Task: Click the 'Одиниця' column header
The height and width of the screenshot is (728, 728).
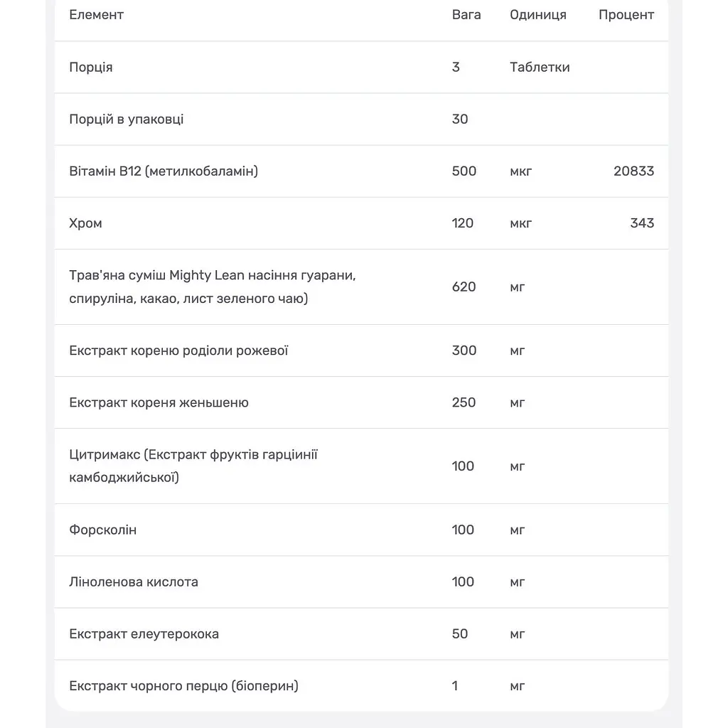Action: click(538, 15)
